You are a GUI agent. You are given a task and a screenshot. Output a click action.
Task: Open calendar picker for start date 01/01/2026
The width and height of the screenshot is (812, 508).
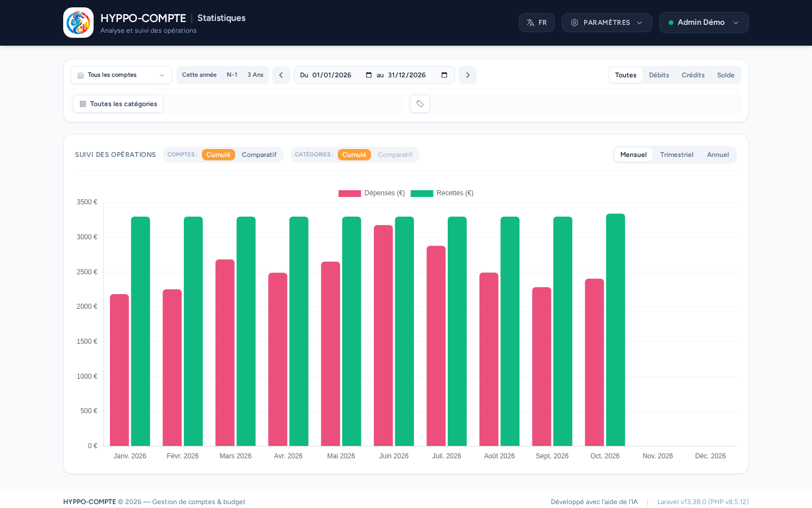(369, 75)
